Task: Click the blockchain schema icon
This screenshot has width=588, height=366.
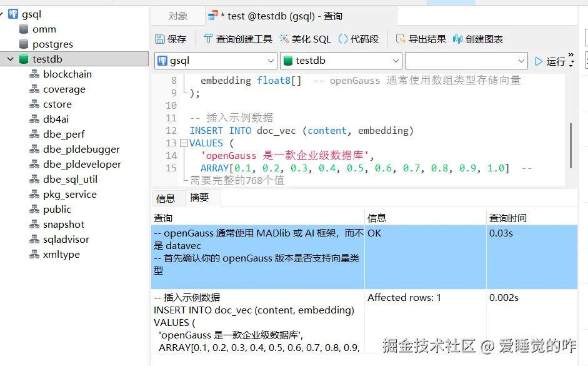Action: tap(34, 74)
